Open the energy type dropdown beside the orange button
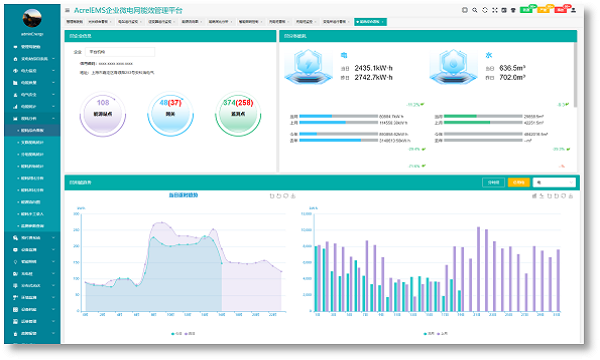Image resolution: width=600 pixels, height=360 pixels. click(x=554, y=182)
